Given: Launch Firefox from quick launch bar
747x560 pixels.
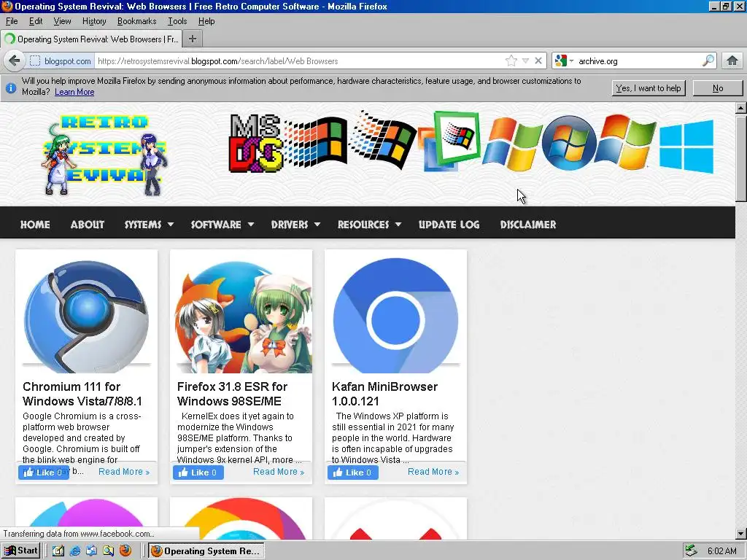Looking at the screenshot, I should pos(125,551).
